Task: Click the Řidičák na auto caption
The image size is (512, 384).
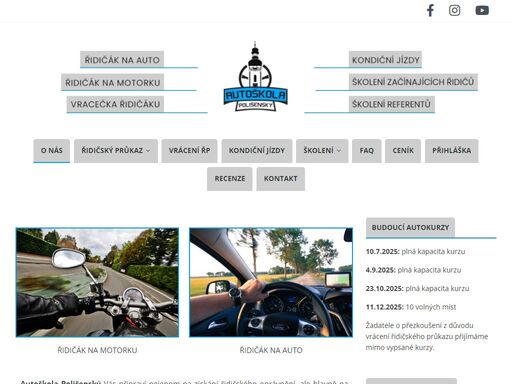Action: 271,350
